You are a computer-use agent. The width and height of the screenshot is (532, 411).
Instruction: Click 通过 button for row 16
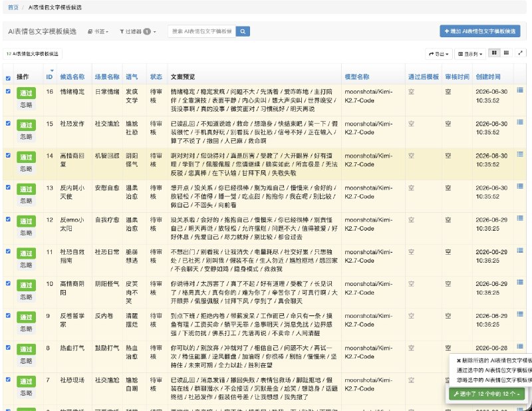(26, 93)
